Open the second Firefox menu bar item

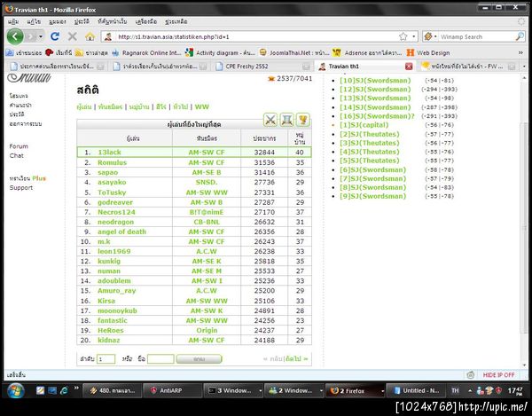coord(34,21)
